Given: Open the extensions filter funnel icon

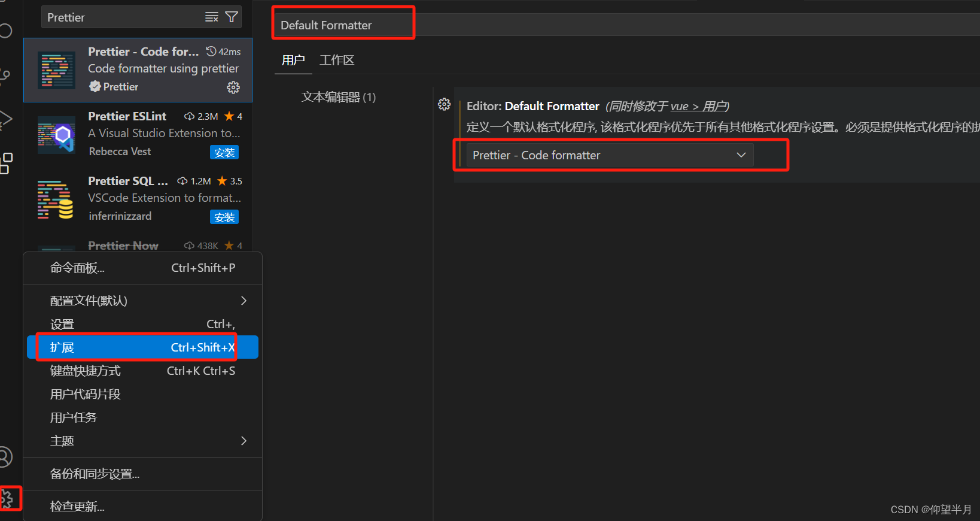Looking at the screenshot, I should click(232, 17).
